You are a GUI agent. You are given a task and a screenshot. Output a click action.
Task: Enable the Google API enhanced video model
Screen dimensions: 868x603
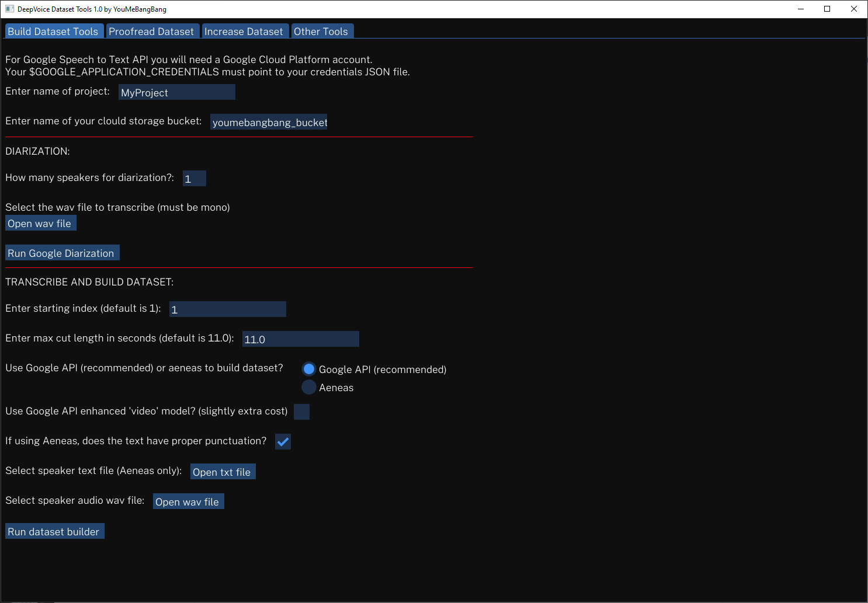click(301, 412)
